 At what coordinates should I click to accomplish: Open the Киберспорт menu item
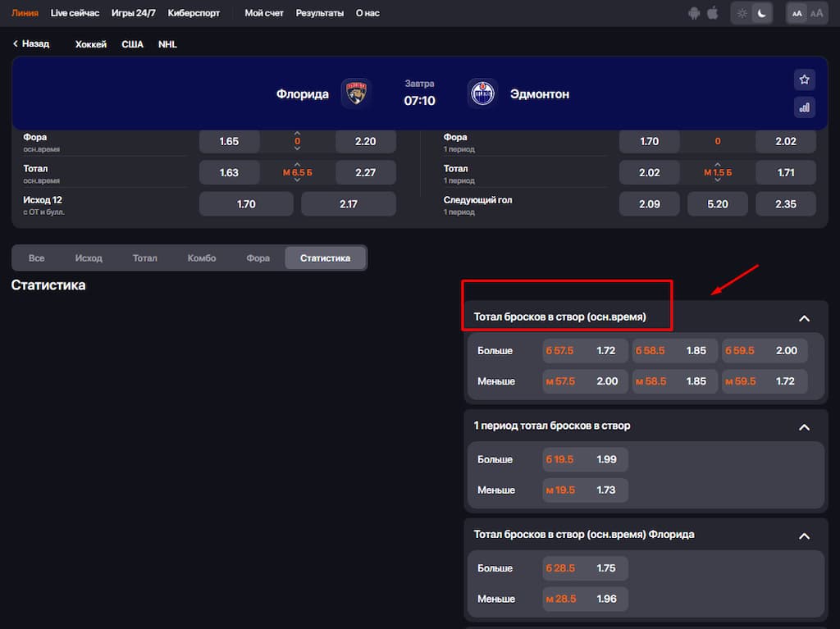coord(194,13)
